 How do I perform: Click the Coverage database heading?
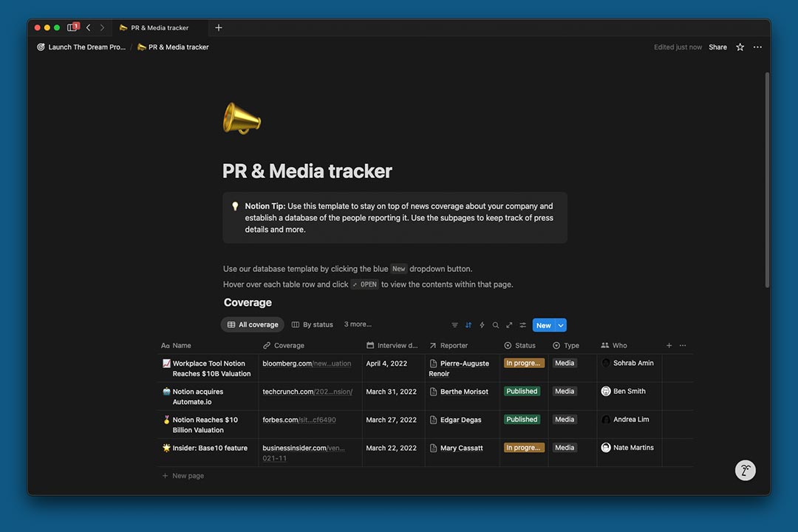(248, 302)
